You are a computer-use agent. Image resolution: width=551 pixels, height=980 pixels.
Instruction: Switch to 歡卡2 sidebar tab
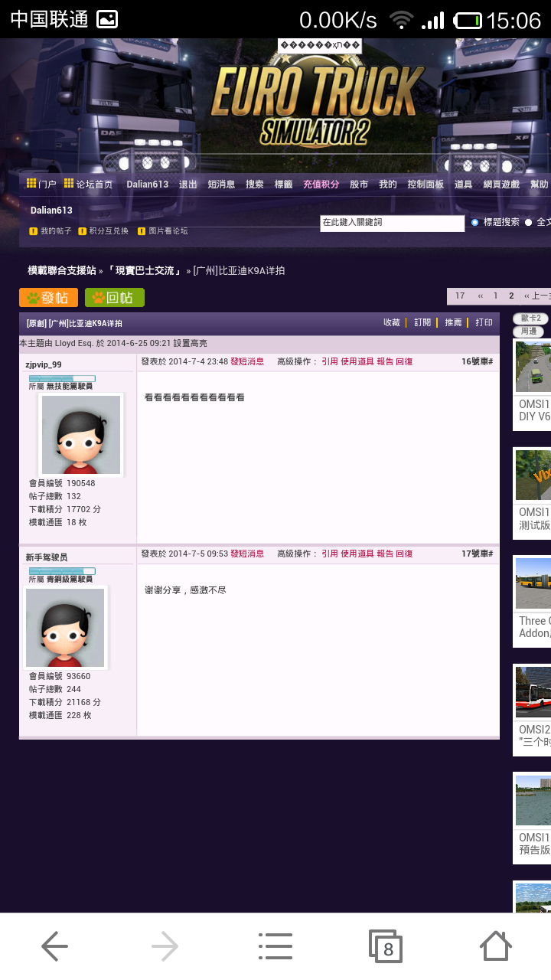pos(531,318)
